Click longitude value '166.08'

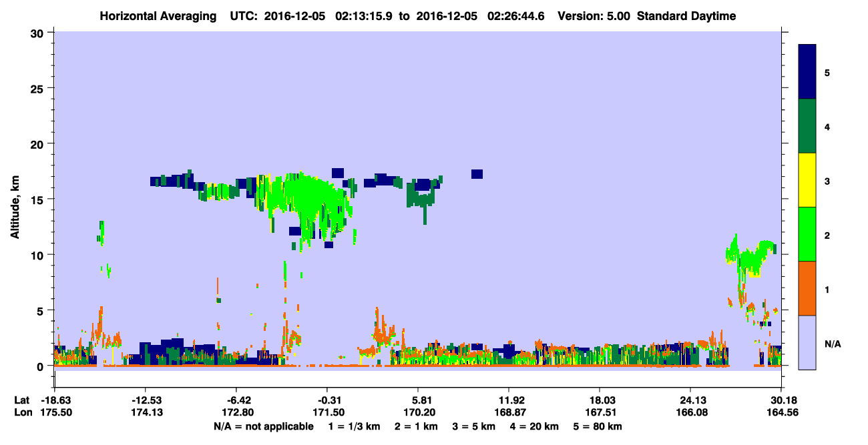691,412
